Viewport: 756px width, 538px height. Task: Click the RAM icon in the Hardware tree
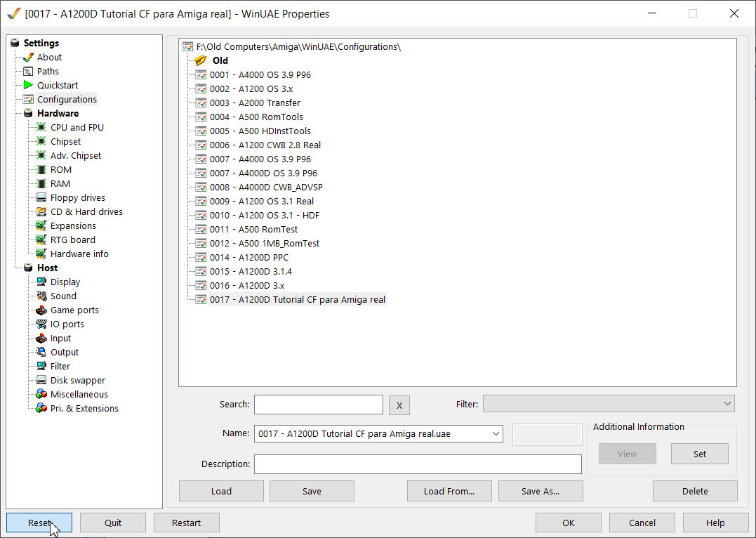pos(41,184)
